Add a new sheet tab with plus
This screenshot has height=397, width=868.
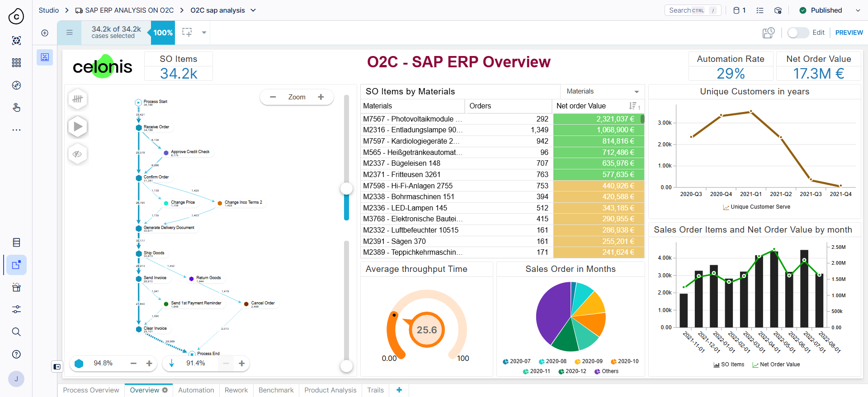point(399,390)
